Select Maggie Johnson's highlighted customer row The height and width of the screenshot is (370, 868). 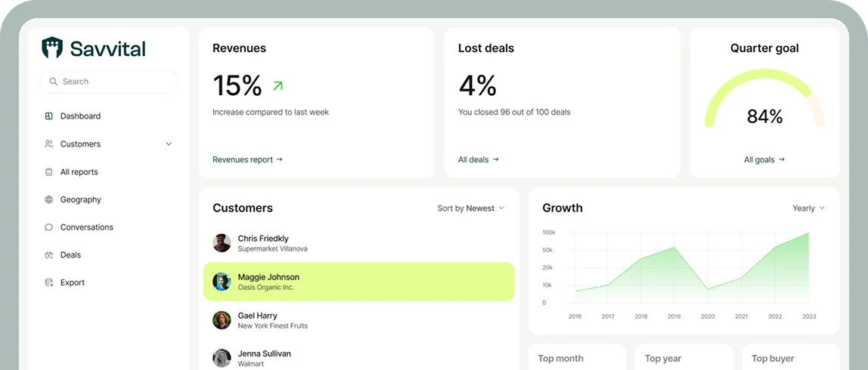click(359, 282)
